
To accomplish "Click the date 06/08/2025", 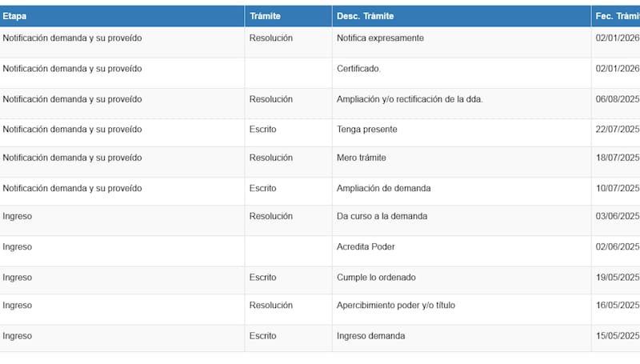I will click(618, 99).
